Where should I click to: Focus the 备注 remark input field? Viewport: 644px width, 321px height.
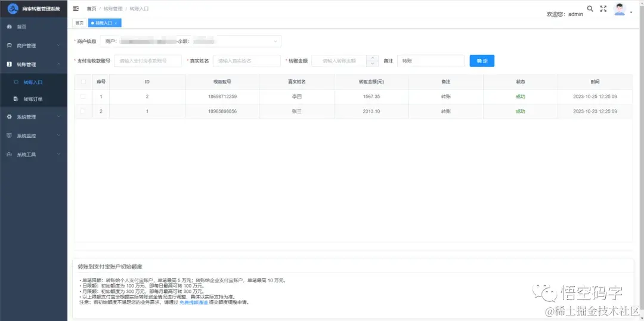(431, 61)
